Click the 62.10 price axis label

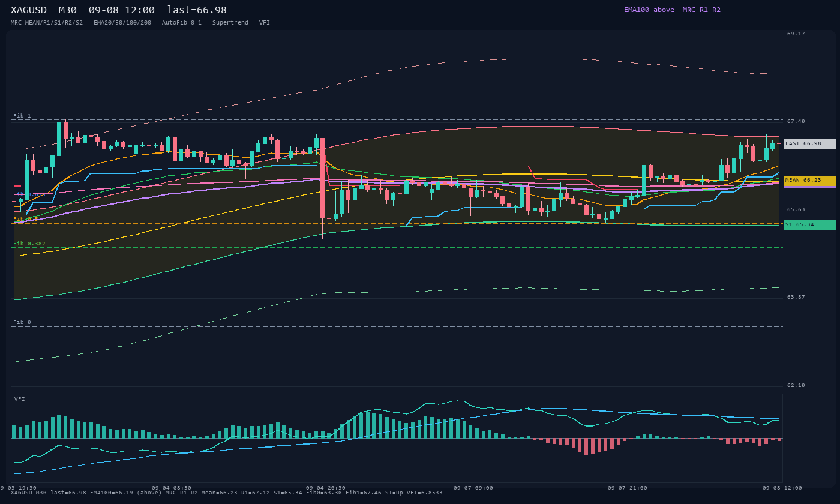(x=796, y=385)
